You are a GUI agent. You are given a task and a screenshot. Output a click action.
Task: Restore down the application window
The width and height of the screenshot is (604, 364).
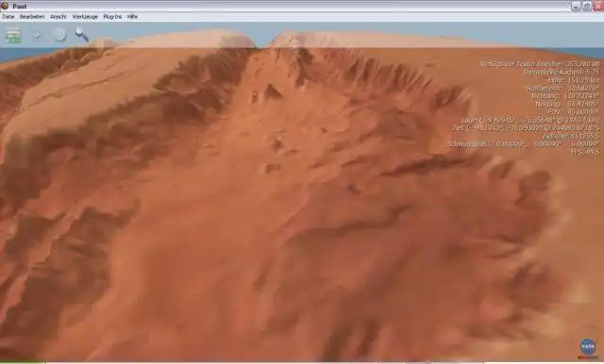[x=587, y=6]
